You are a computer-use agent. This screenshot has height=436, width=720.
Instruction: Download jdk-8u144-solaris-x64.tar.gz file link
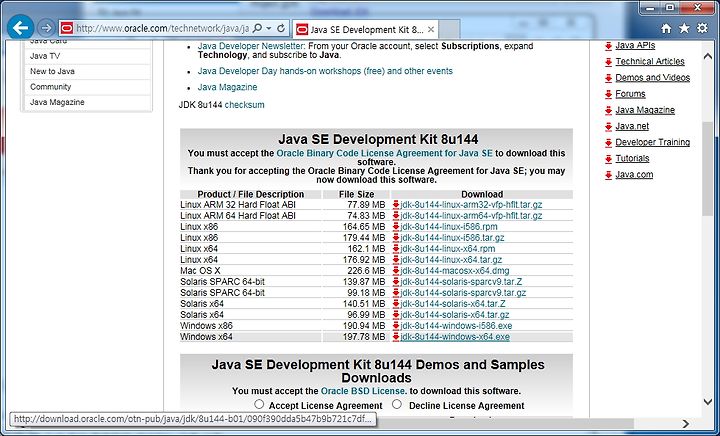(x=455, y=315)
